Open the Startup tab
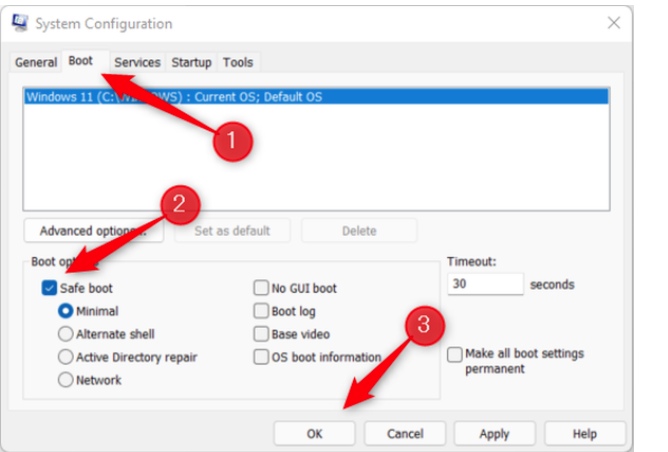 click(x=191, y=62)
